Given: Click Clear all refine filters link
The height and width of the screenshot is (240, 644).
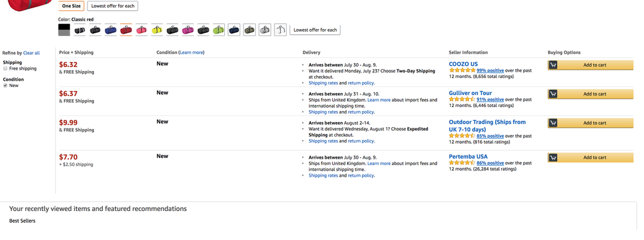Looking at the screenshot, I should point(32,53).
